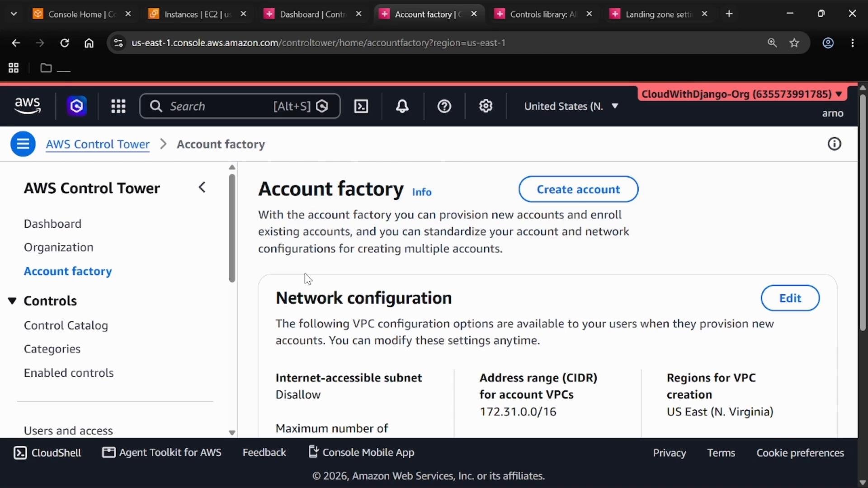Open the bookmarks folder icon
This screenshot has height=488, width=868.
click(x=46, y=68)
